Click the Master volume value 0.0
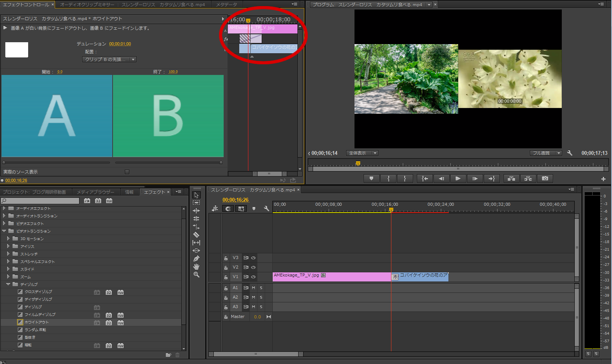 (x=258, y=317)
